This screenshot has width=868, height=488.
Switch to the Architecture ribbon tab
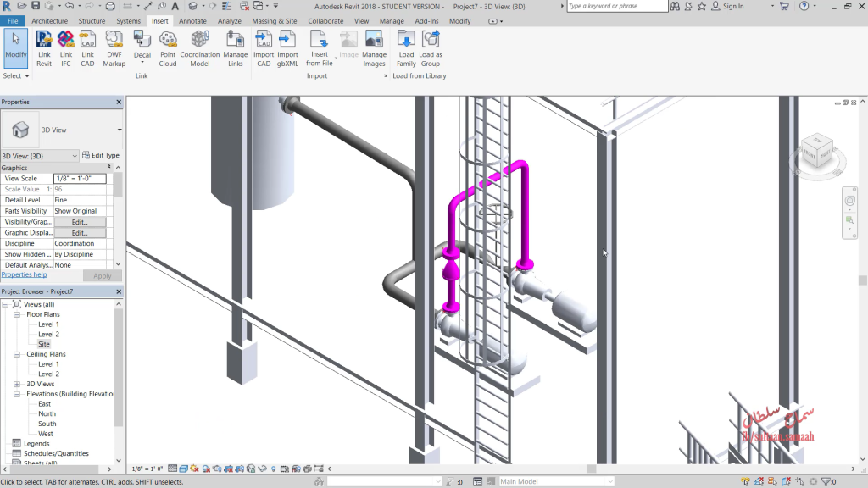pos(49,21)
